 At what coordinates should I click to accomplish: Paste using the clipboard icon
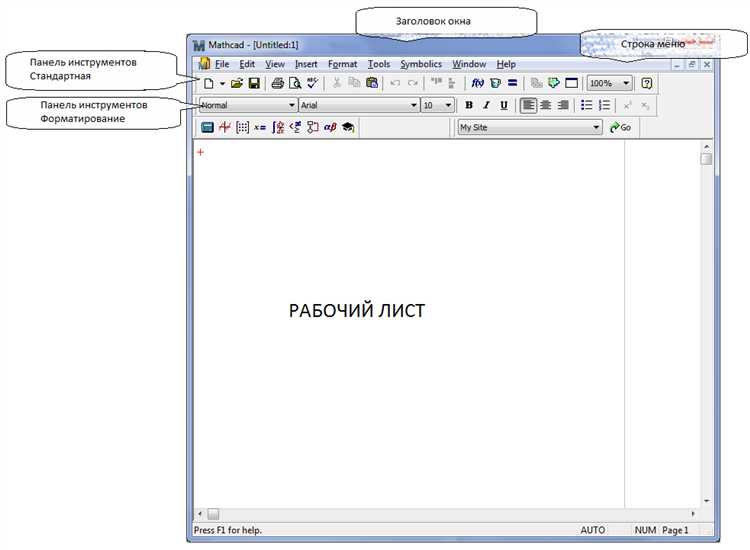(372, 83)
